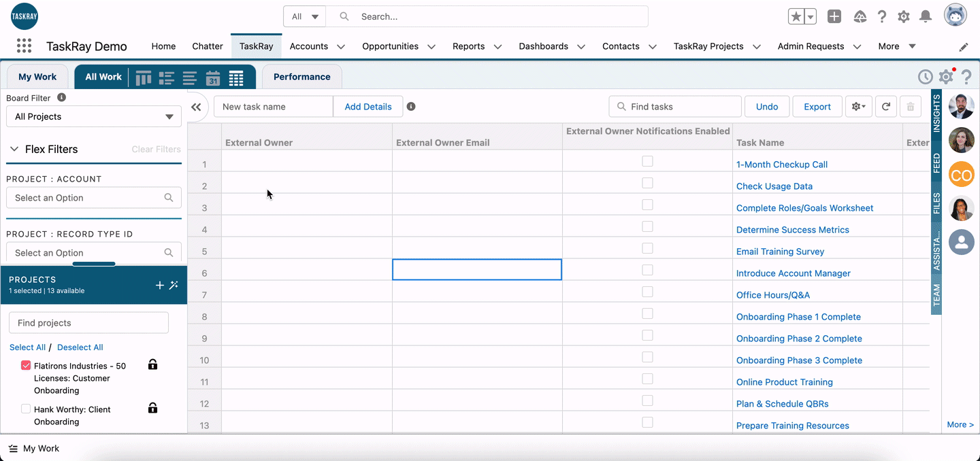This screenshot has width=980, height=461.
Task: Add a new project with plus icon
Action: (160, 286)
